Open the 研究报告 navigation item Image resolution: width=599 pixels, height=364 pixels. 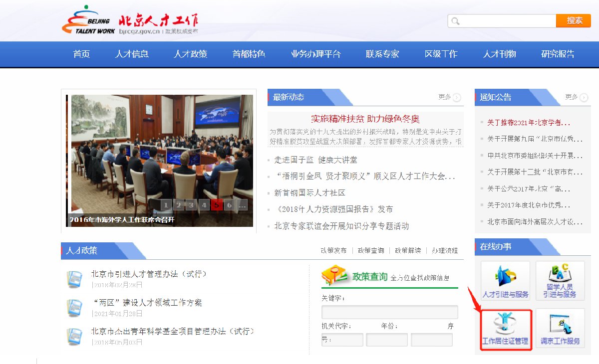558,54
